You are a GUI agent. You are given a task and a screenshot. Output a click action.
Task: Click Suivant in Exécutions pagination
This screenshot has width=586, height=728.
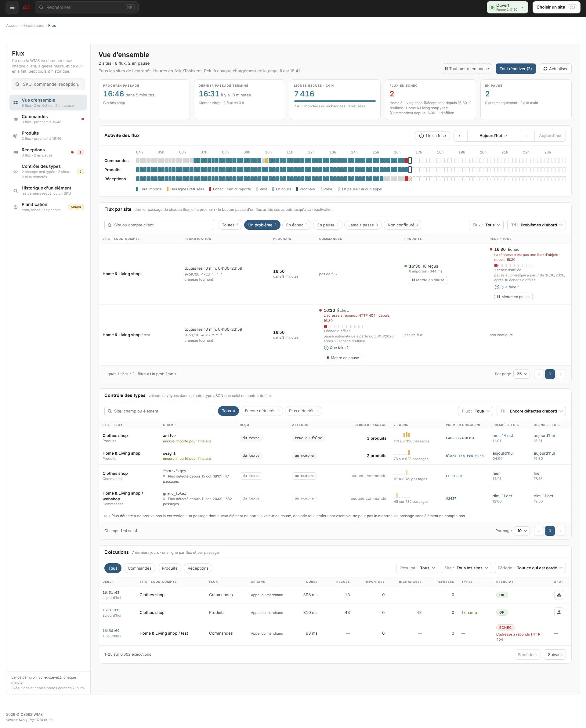pyautogui.click(x=555, y=654)
